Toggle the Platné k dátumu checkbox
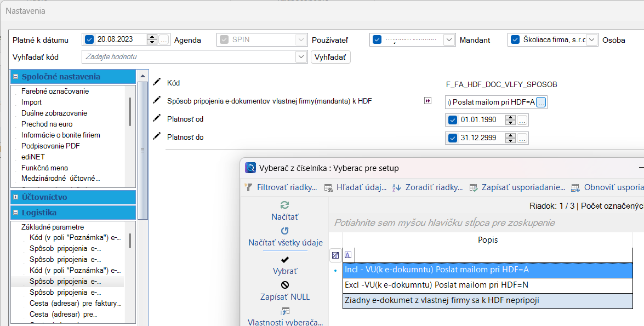 tap(90, 39)
